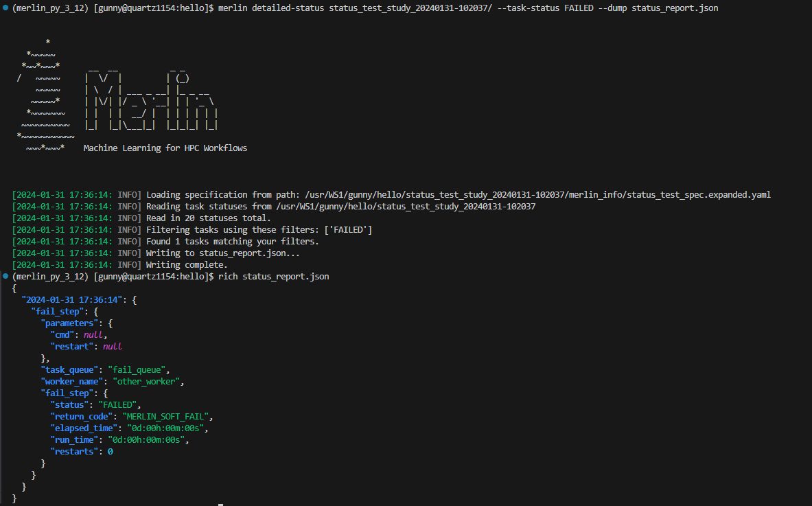This screenshot has height=506, width=812.
Task: Click 'Found 1 tasks matching your filters.'
Action: click(232, 242)
